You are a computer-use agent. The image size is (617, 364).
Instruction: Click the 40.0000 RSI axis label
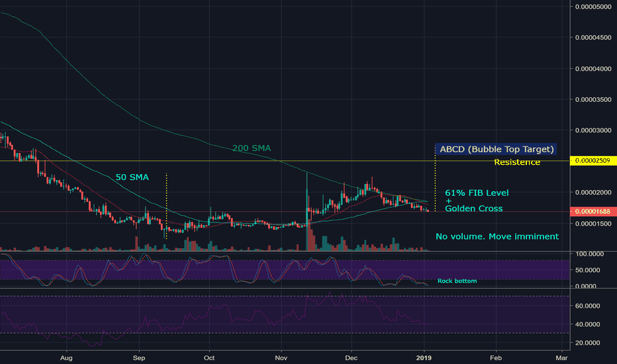tap(587, 324)
